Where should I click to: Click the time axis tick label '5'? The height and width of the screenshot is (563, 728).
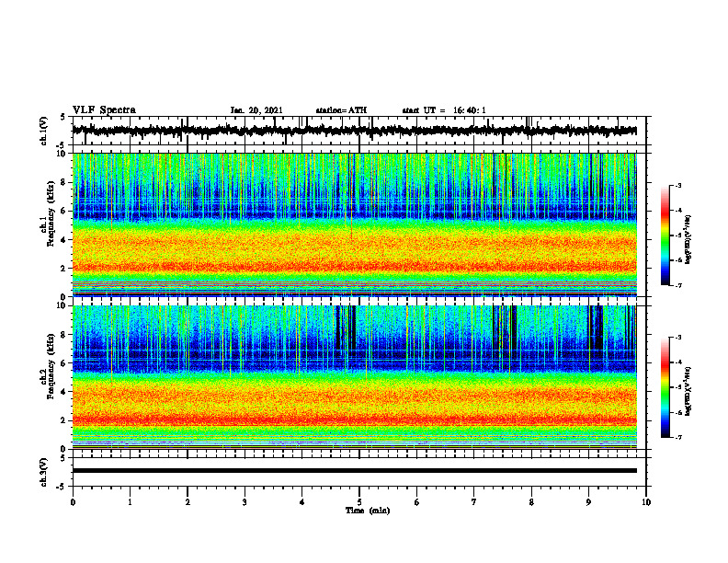(x=359, y=502)
